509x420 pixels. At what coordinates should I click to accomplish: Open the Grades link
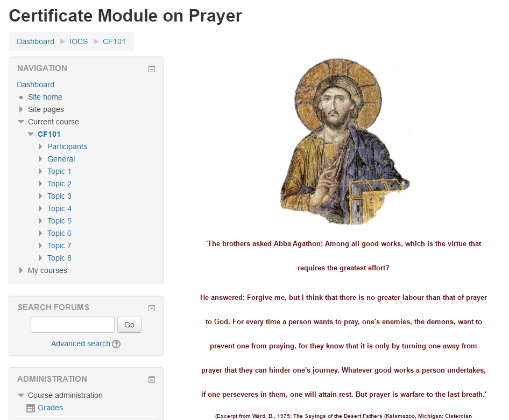coord(51,408)
